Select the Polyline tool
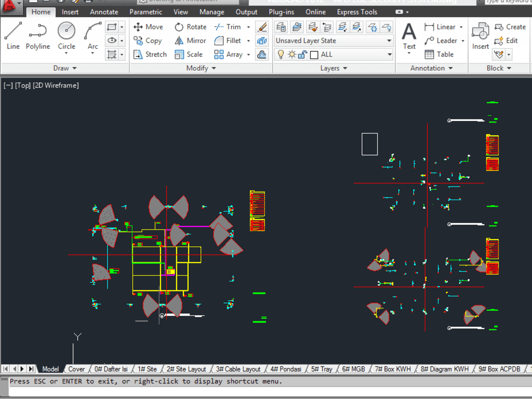The width and height of the screenshot is (532, 399). (x=38, y=36)
